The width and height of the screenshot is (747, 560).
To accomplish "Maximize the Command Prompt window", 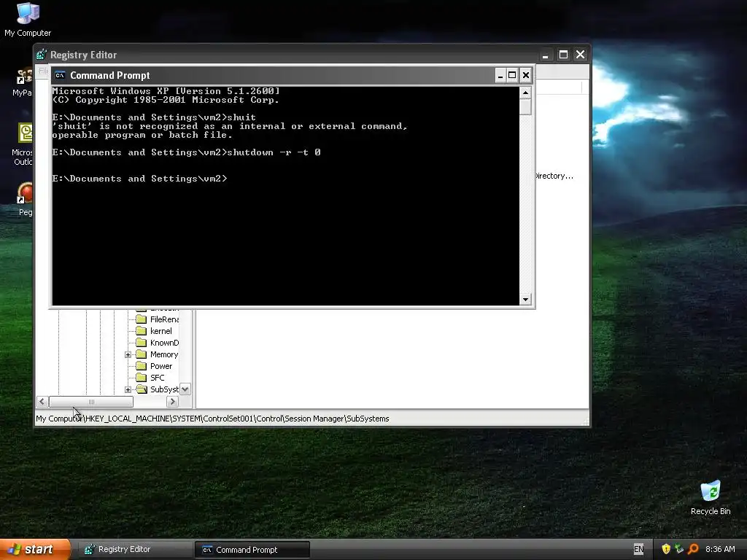I will point(512,75).
